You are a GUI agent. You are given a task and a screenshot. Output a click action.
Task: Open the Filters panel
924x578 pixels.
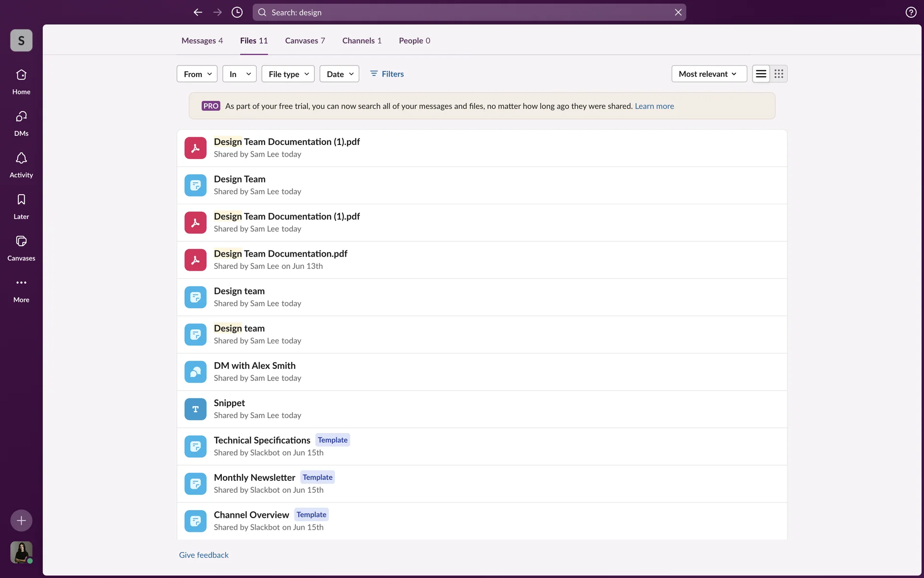pos(387,74)
